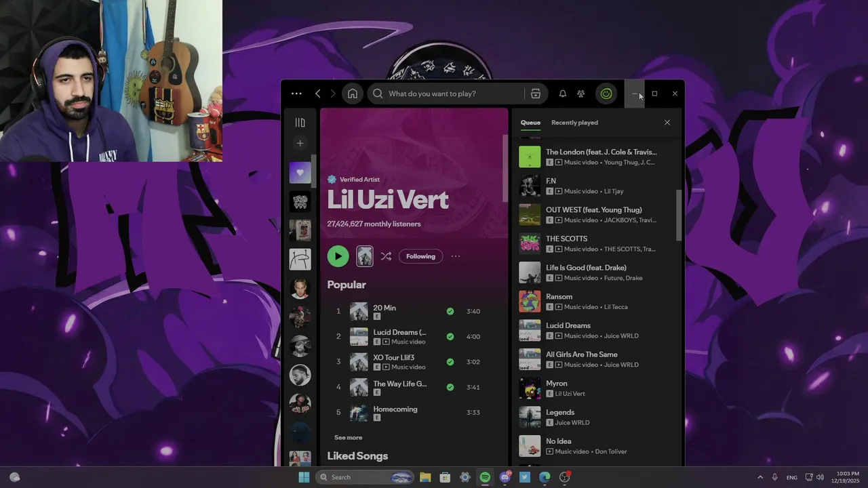Toggle saved checkmark for The Way Life G...

[x=450, y=387]
